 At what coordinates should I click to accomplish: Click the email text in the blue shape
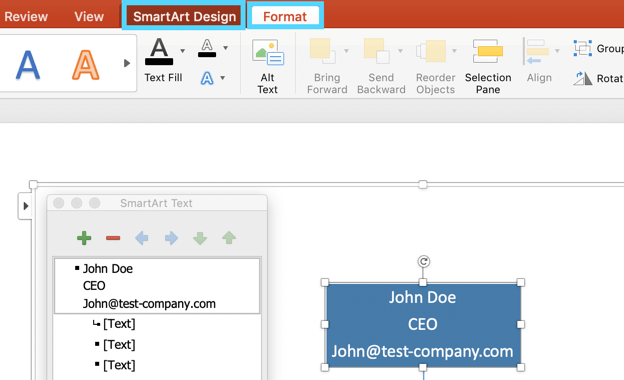tap(422, 351)
